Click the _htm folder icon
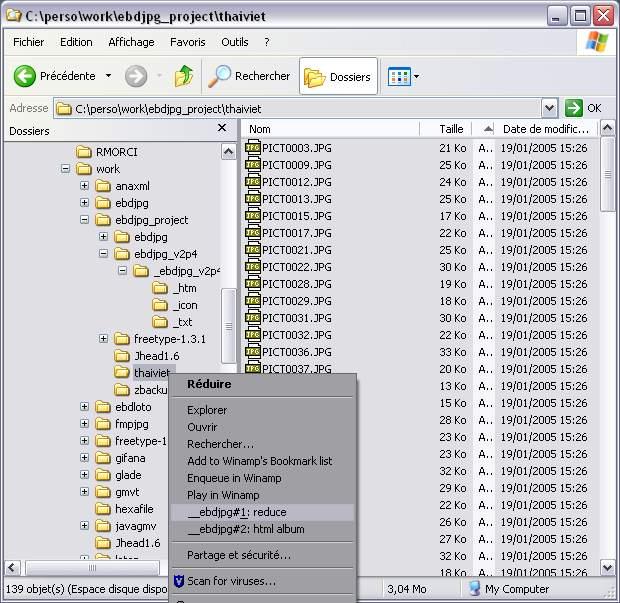The width and height of the screenshot is (620, 603). [160, 288]
